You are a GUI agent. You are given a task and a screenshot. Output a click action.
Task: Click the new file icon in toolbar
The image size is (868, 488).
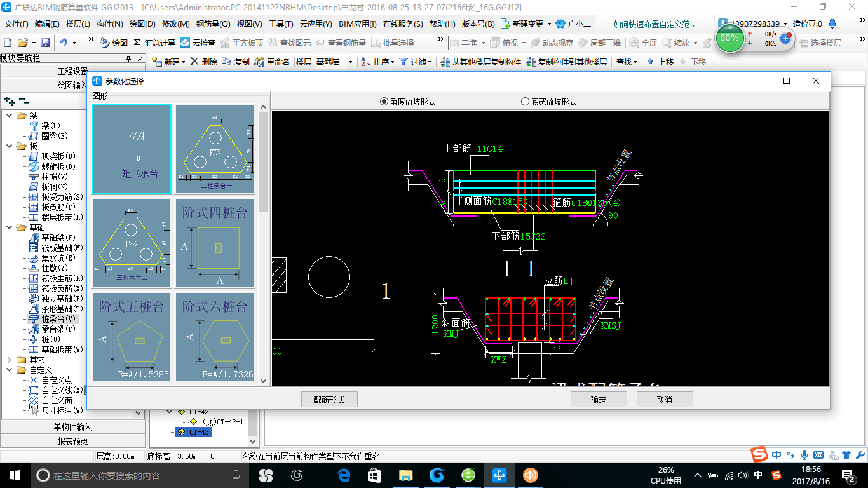[x=8, y=43]
